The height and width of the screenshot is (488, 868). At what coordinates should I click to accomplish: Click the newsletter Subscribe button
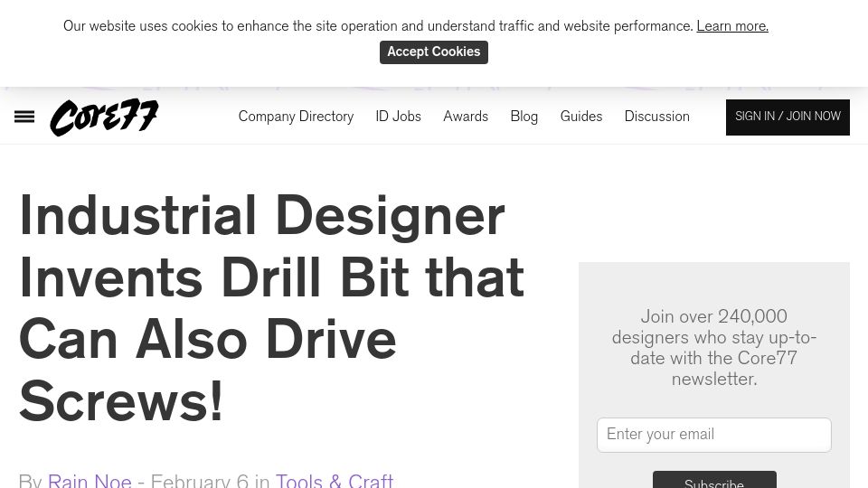tap(714, 480)
